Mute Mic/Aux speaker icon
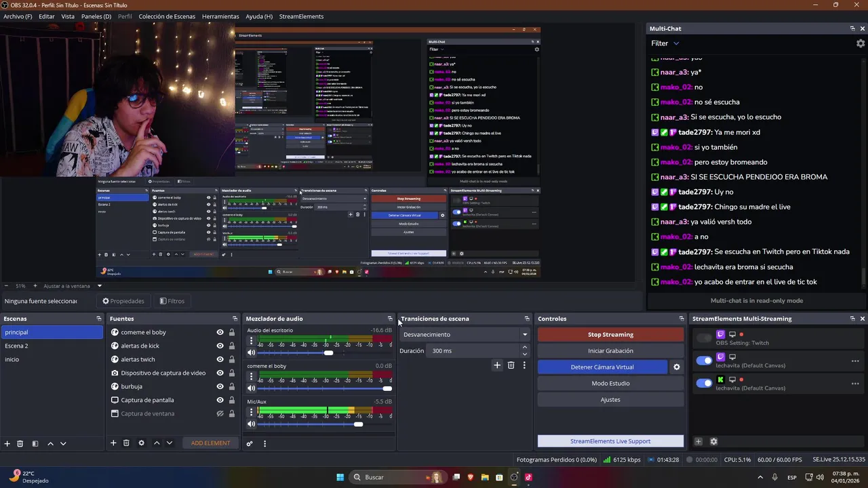Screen dimensions: 868x488 tap(251, 424)
